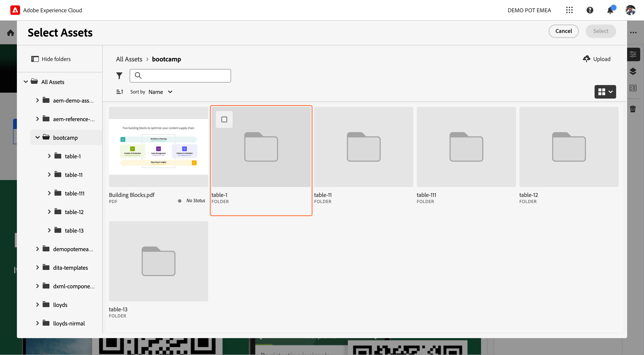Open the three-dot more options menu
Screen dimensions: 644x355
tap(633, 33)
